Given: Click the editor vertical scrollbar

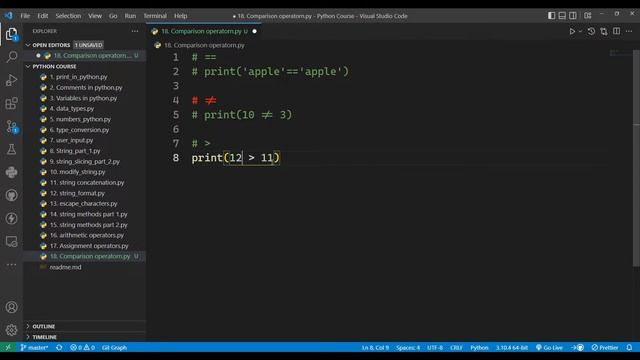Looking at the screenshot, I should tap(636, 157).
